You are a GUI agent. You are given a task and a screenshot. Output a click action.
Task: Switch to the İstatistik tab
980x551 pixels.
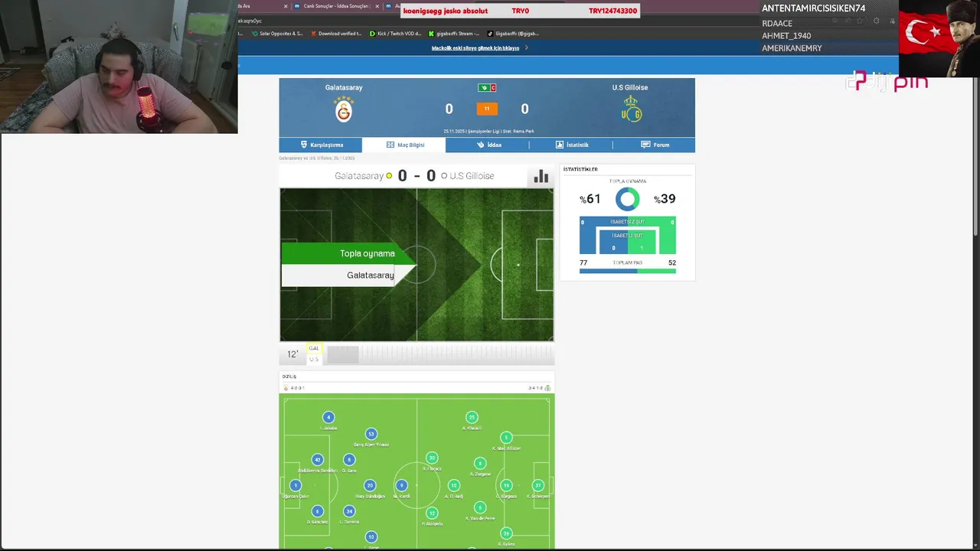[571, 145]
